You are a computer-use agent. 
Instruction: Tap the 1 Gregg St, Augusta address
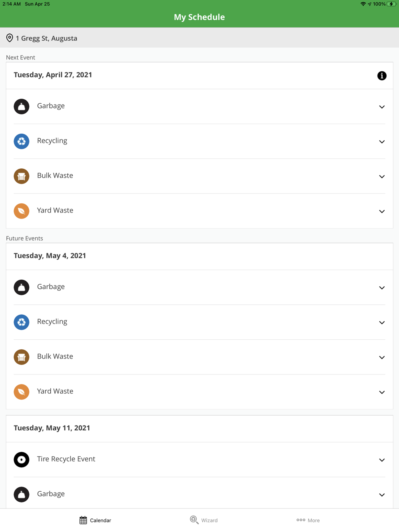(46, 38)
